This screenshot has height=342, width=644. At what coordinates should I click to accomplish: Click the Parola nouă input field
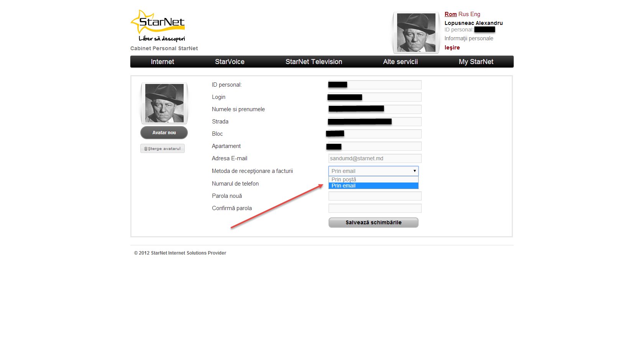click(x=375, y=196)
